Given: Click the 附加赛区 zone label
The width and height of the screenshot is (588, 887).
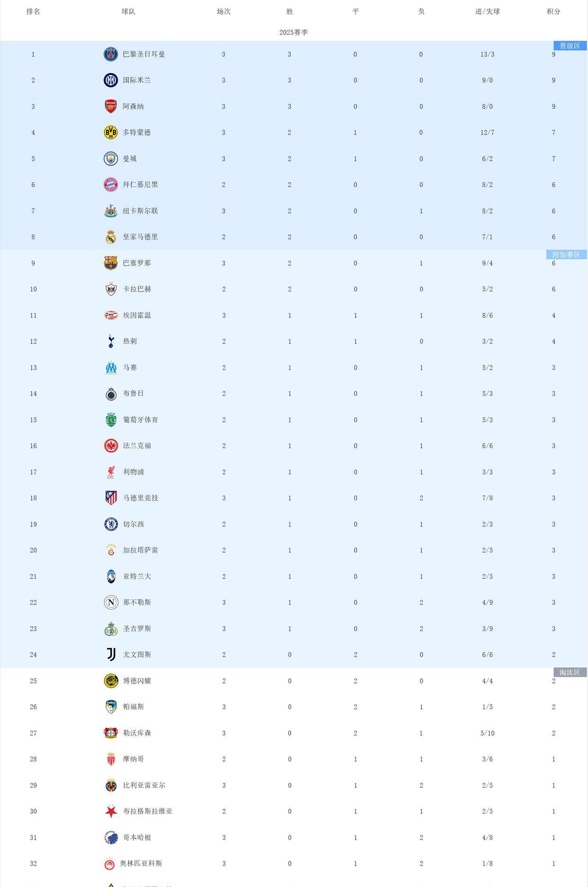Looking at the screenshot, I should [x=566, y=255].
